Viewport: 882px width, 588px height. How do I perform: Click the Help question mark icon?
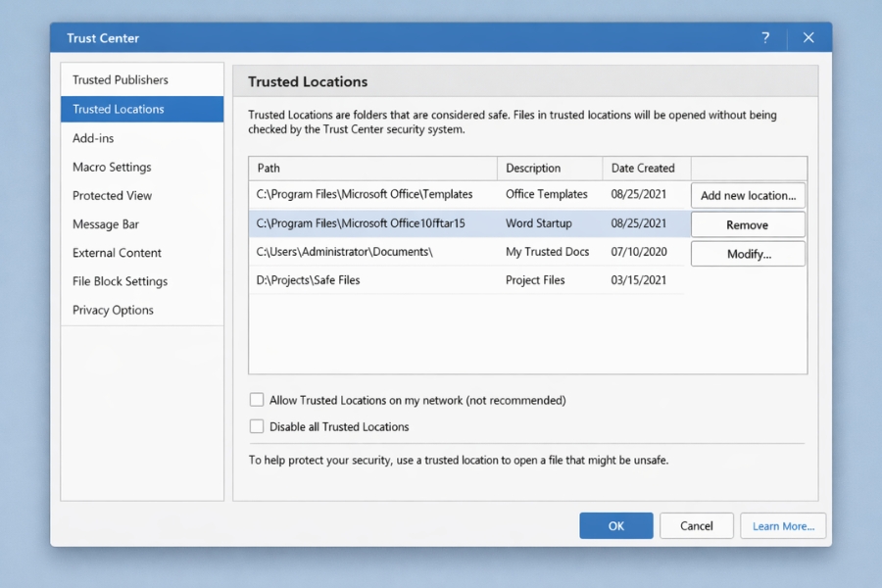click(766, 38)
